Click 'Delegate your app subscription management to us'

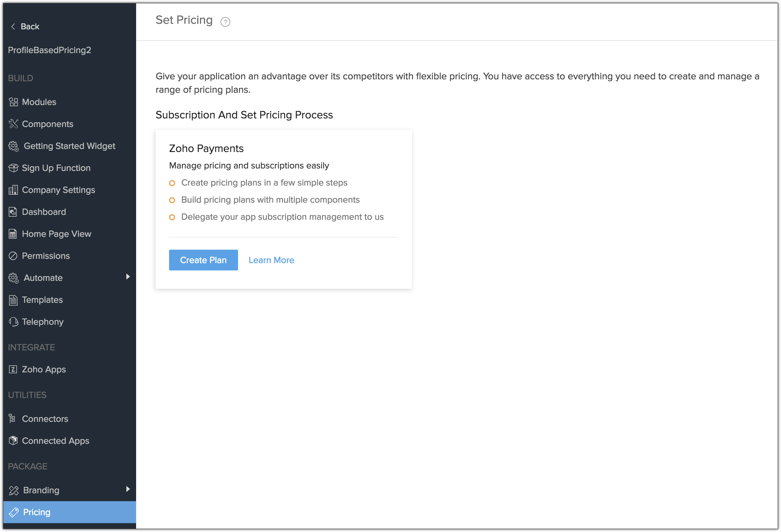click(x=282, y=217)
